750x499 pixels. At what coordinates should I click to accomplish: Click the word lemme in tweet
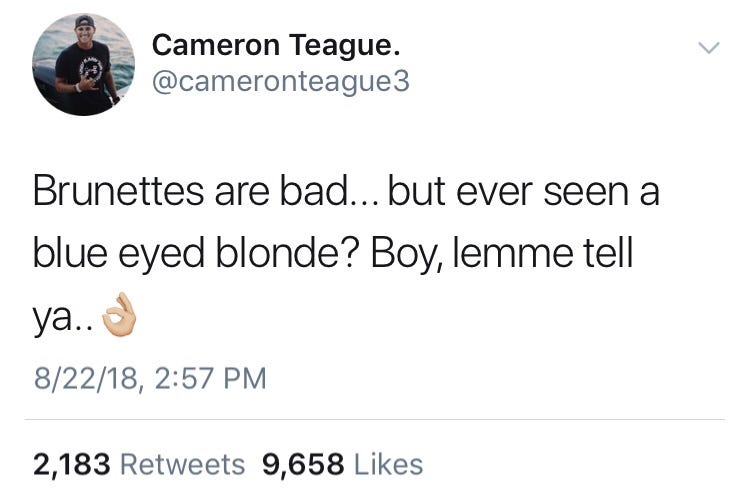(512, 253)
